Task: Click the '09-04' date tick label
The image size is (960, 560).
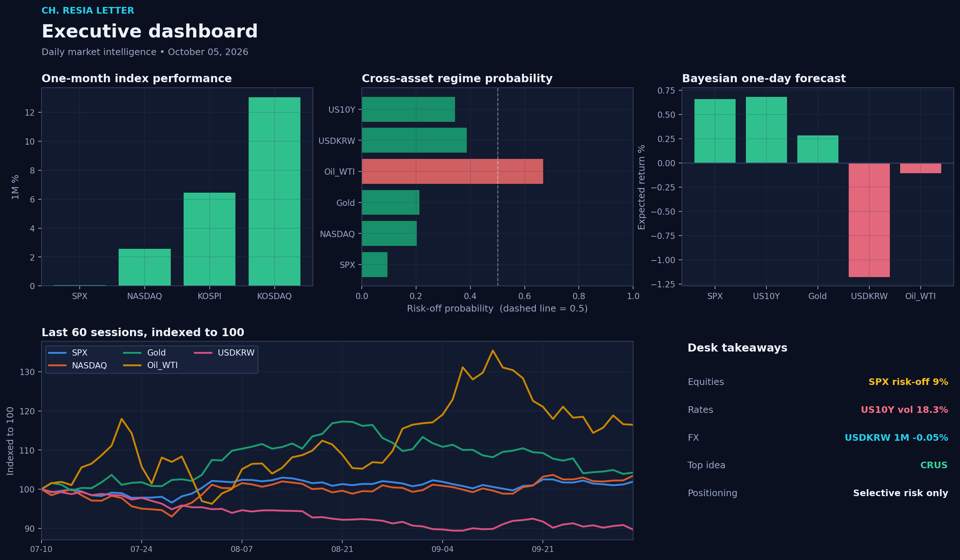Action: [442, 549]
